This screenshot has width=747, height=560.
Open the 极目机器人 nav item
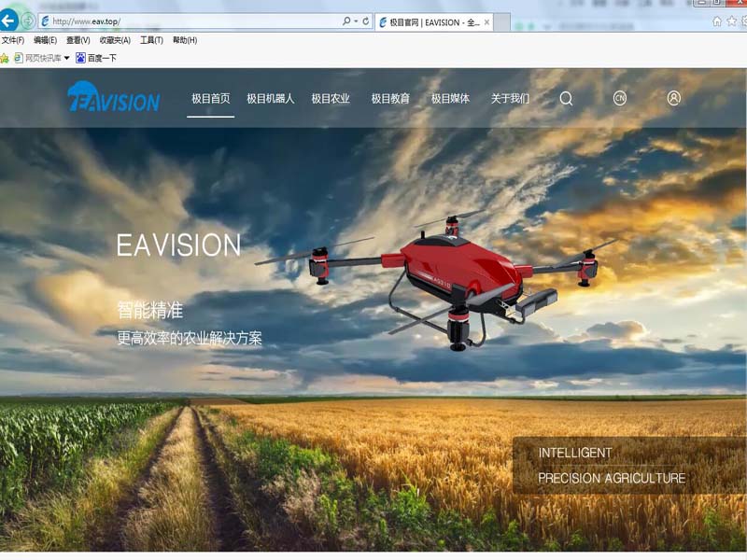(x=271, y=99)
